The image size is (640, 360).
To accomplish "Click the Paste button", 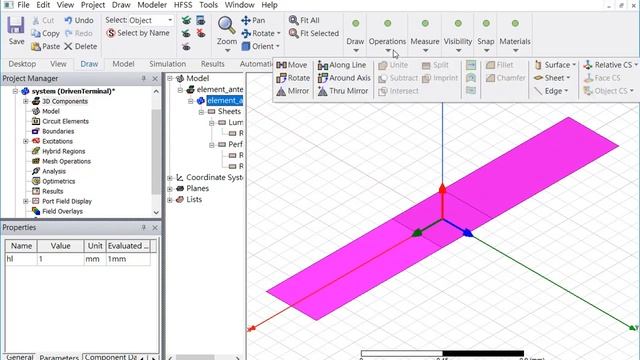I will [x=45, y=46].
